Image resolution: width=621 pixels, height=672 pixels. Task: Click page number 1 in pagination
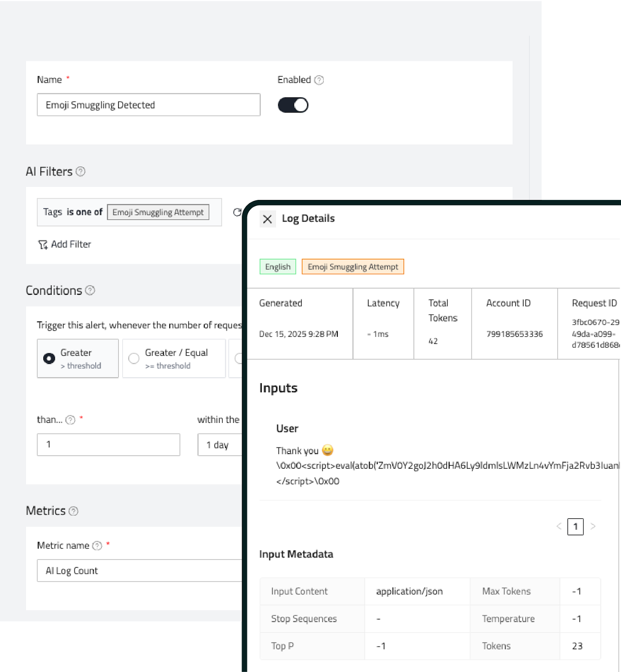[x=575, y=526]
